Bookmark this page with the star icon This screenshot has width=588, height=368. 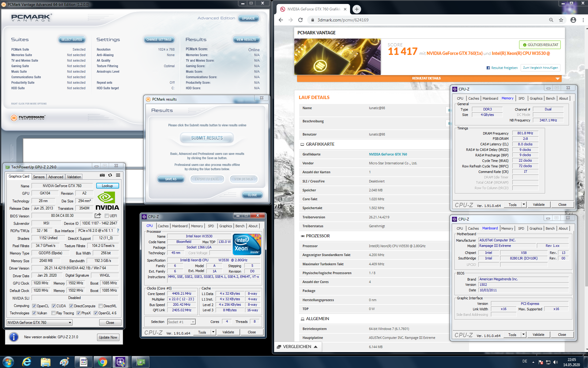[561, 20]
